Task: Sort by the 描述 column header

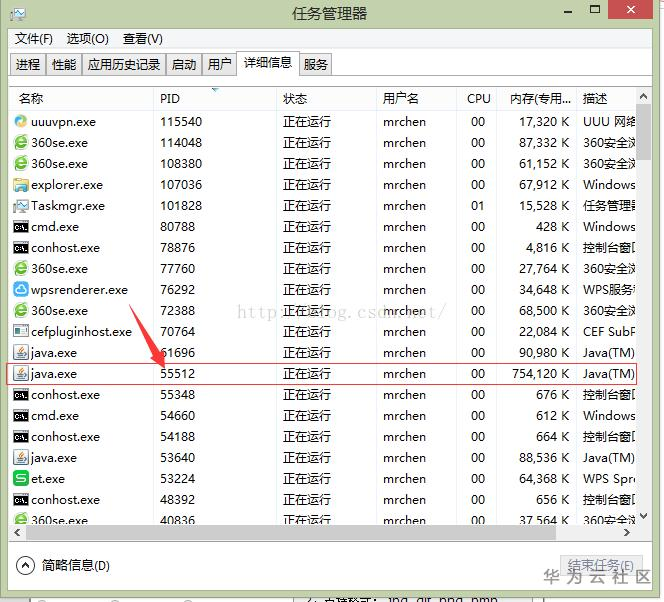Action: [x=606, y=99]
